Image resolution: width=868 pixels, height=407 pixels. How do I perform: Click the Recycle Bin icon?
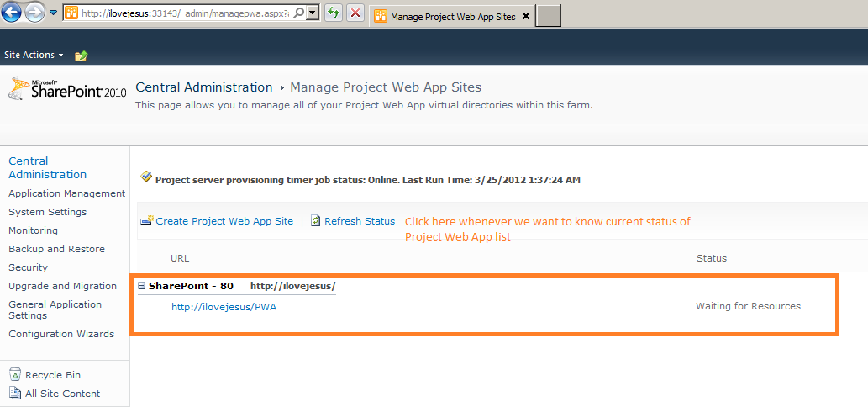[x=15, y=375]
